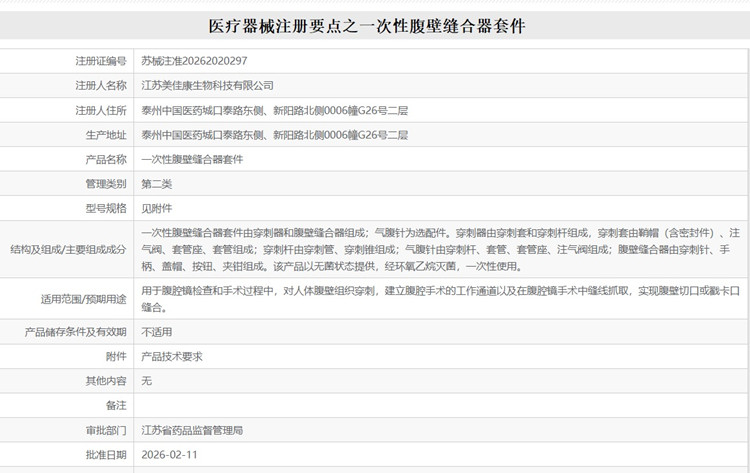Image resolution: width=750 pixels, height=473 pixels.
Task: Select the value 产品技术要求
Action: click(x=172, y=356)
